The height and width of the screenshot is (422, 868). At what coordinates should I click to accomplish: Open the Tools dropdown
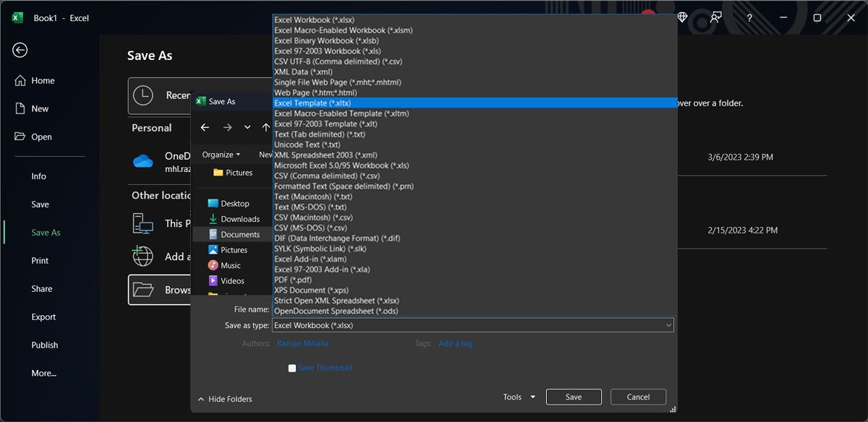519,397
